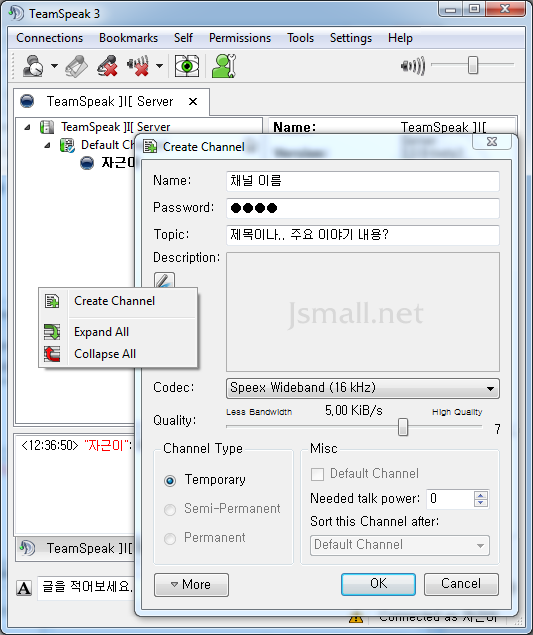Click the Cancel button

[x=461, y=584]
